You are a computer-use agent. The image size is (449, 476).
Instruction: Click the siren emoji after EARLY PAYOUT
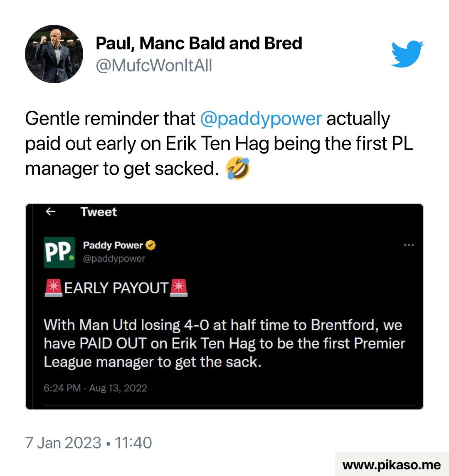point(179,288)
